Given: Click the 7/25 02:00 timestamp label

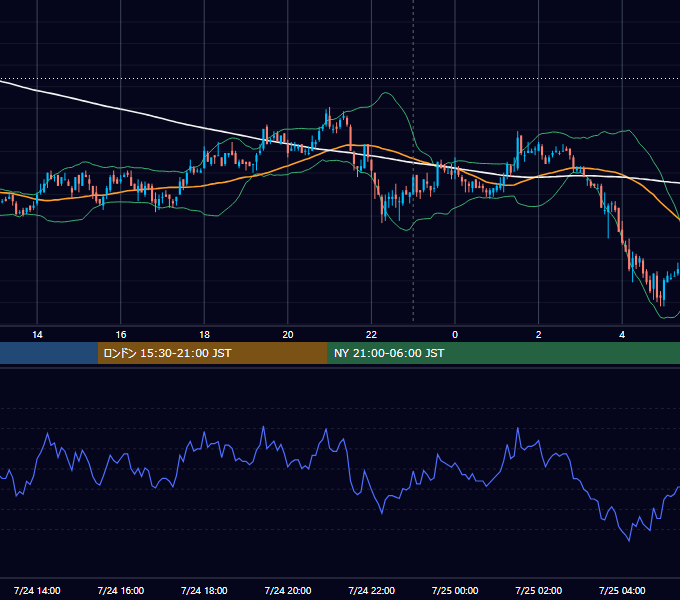Looking at the screenshot, I should click(539, 590).
